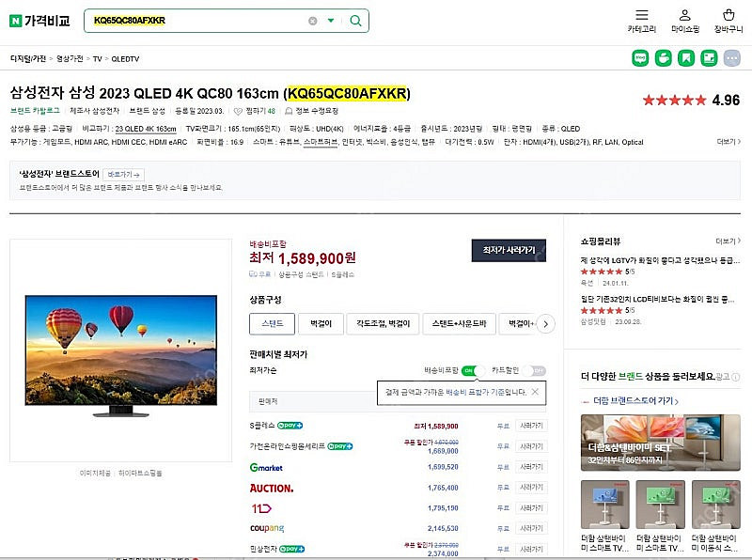Close the 배송비 포함가 tooltip
Screen dimensions: 752x560
(x=535, y=392)
